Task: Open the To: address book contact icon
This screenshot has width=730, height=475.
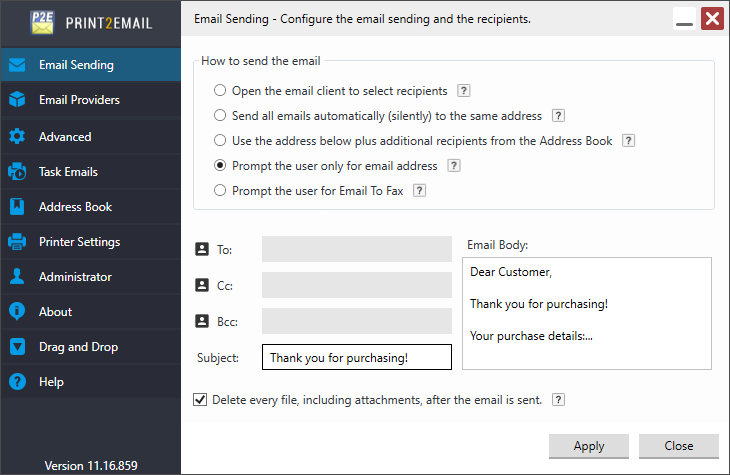Action: [x=202, y=249]
